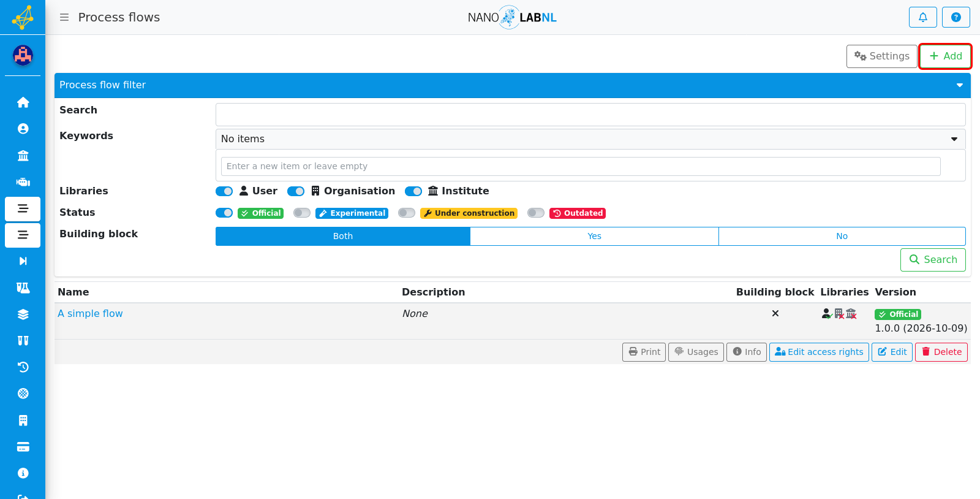This screenshot has height=499, width=980.
Task: Click the Add button
Action: [945, 56]
